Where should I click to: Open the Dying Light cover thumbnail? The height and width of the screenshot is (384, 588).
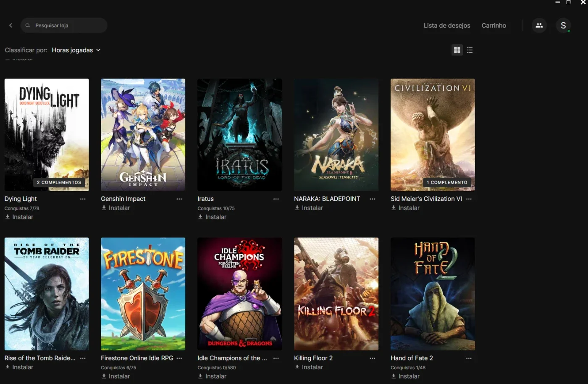tap(47, 135)
